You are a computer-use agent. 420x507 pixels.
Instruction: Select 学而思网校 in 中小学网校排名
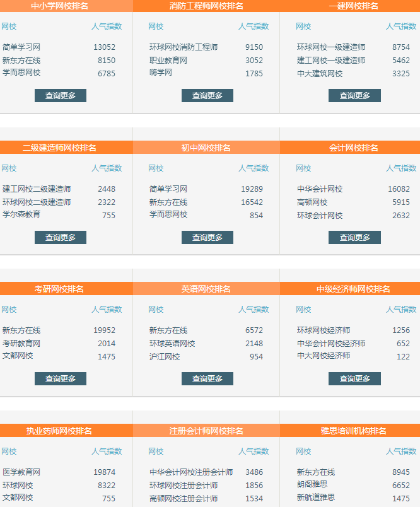coord(21,73)
